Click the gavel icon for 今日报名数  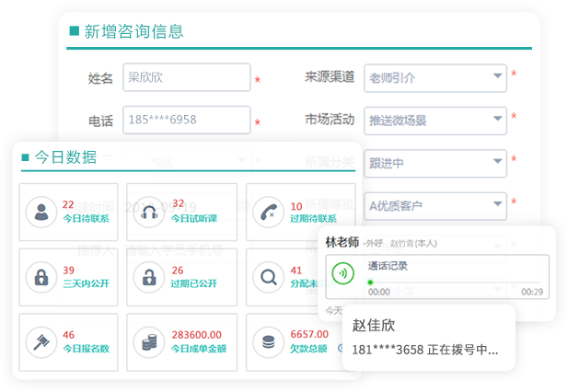(41, 341)
